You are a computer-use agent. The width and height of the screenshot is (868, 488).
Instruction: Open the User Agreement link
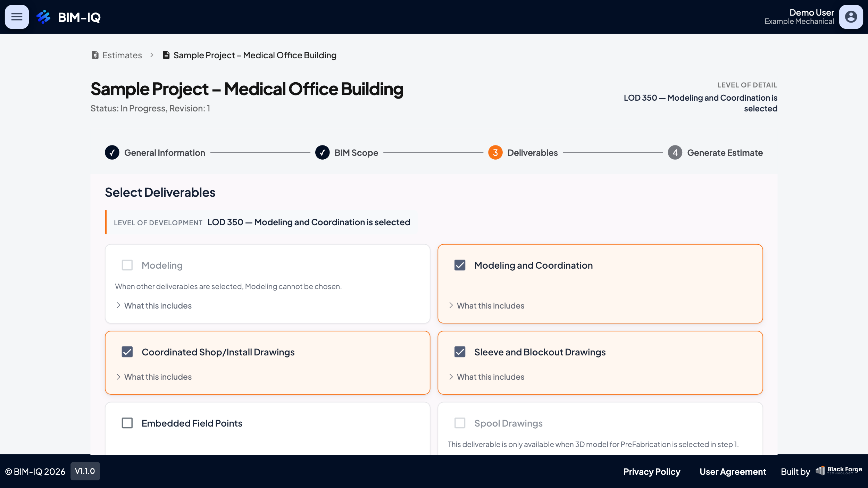(733, 471)
